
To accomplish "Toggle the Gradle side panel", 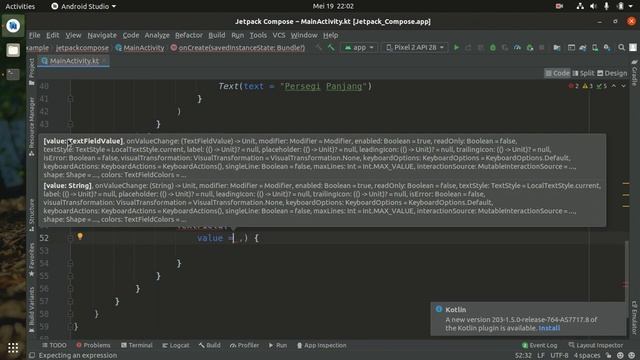I will click(634, 73).
